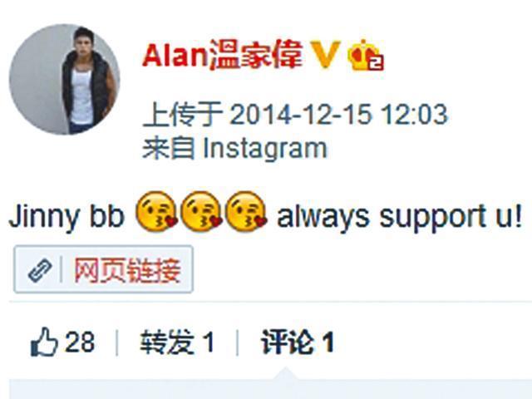532x399 pixels.
Task: Click the crown membership badge icon
Action: click(x=366, y=56)
